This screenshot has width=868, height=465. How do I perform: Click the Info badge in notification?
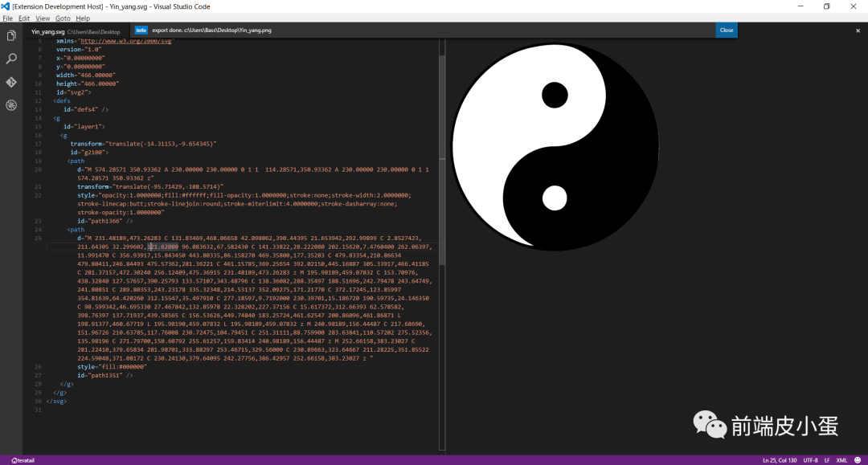(x=141, y=31)
